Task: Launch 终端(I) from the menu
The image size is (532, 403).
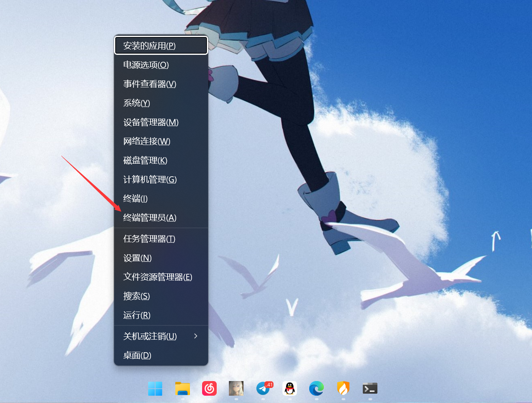Action: pos(161,199)
